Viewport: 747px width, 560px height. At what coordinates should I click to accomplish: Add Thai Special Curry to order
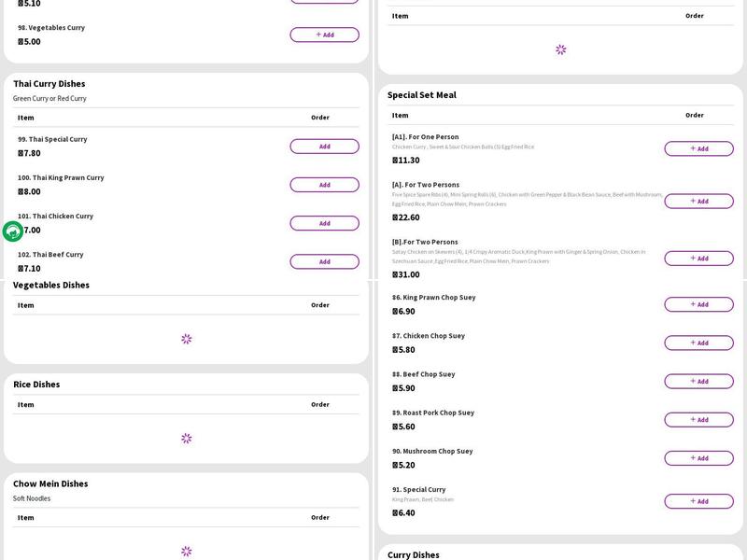pos(324,147)
